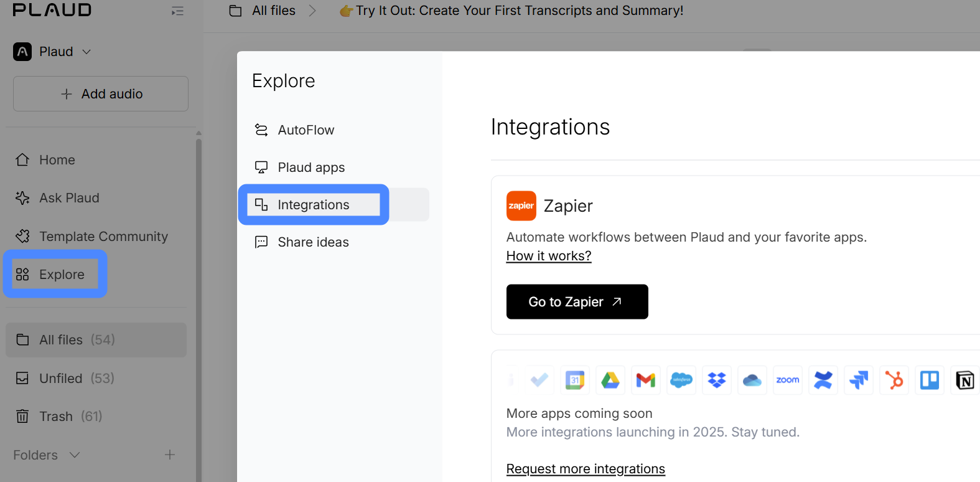Open the Plaud workspace dropdown
Screen dimensions: 980x482
pos(53,52)
